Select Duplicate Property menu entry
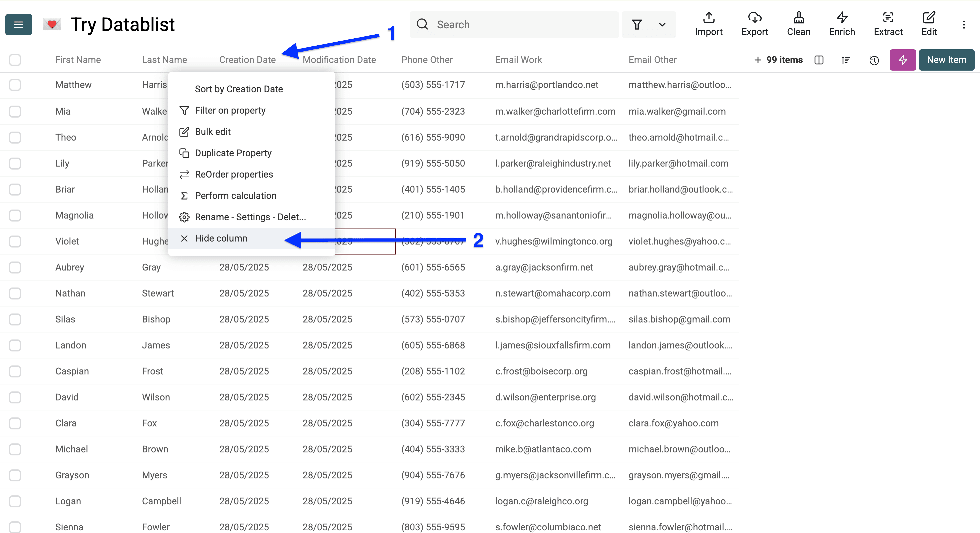This screenshot has width=980, height=533. coord(233,153)
